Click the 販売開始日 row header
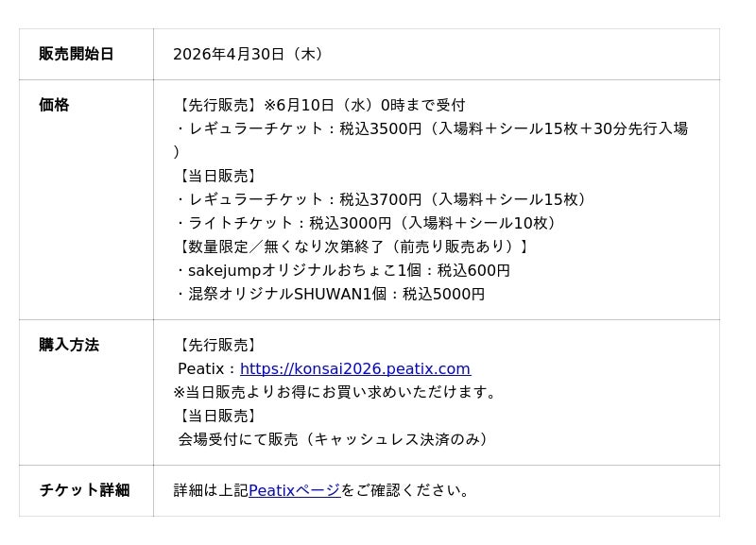 (x=77, y=54)
